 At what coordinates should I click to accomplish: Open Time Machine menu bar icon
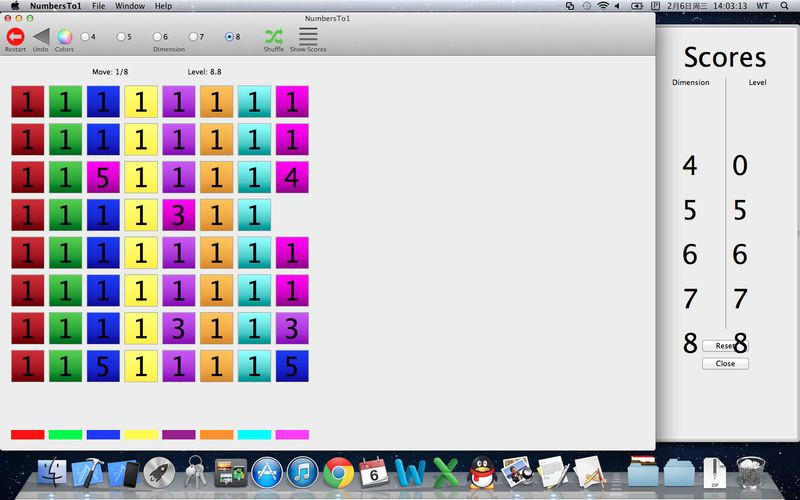point(587,6)
